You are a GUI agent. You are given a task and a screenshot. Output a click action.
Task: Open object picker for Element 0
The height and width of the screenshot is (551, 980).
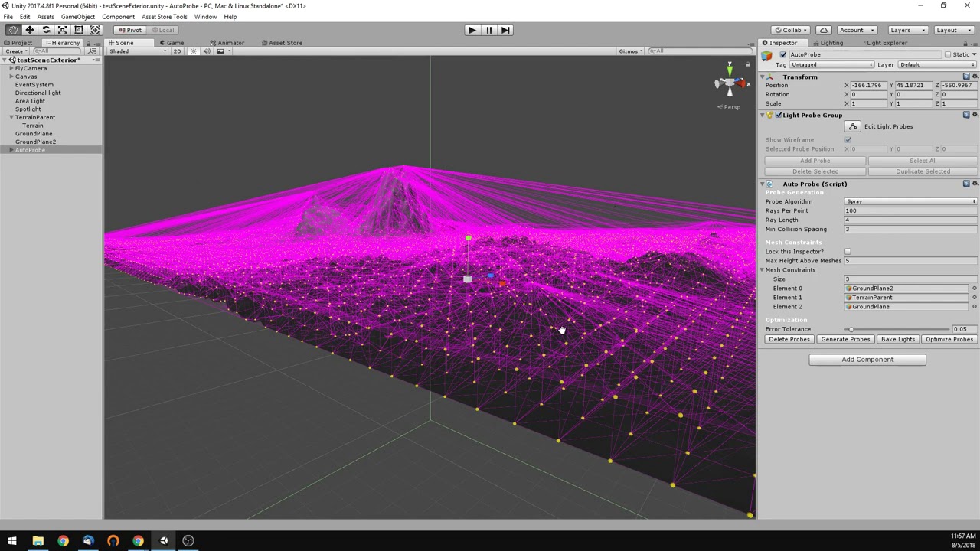point(974,289)
